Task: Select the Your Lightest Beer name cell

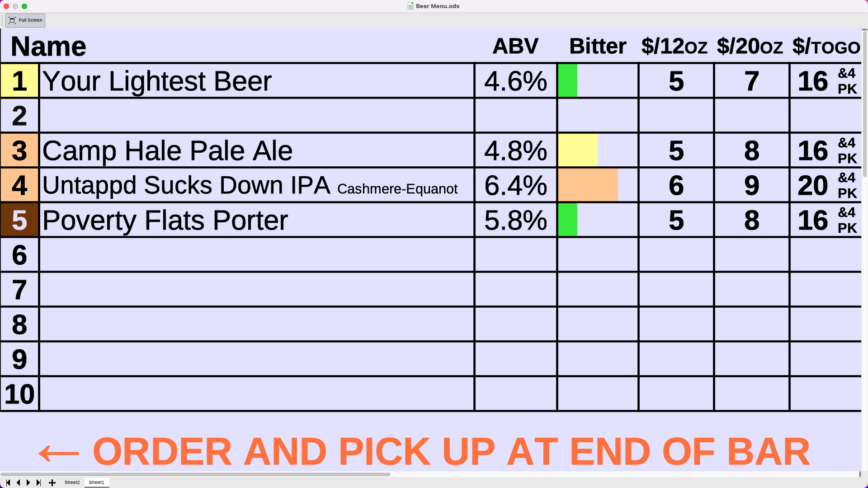Action: point(257,81)
